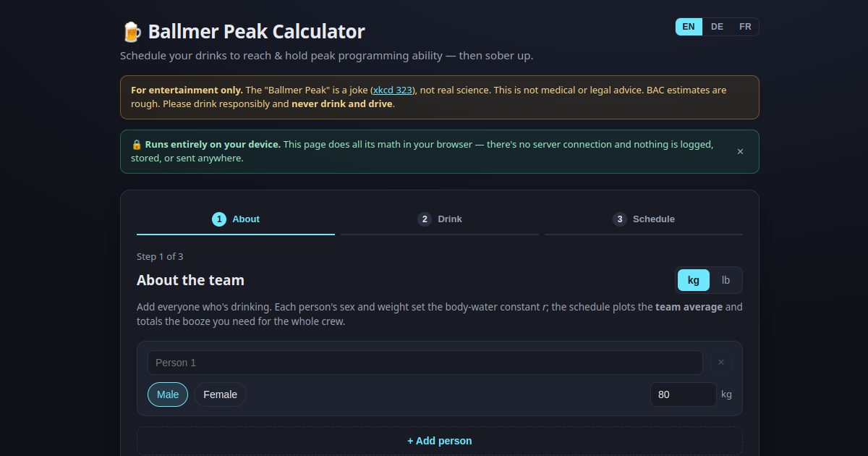The width and height of the screenshot is (868, 456).
Task: Click the 'Step 1 of 3' label
Action: [160, 256]
